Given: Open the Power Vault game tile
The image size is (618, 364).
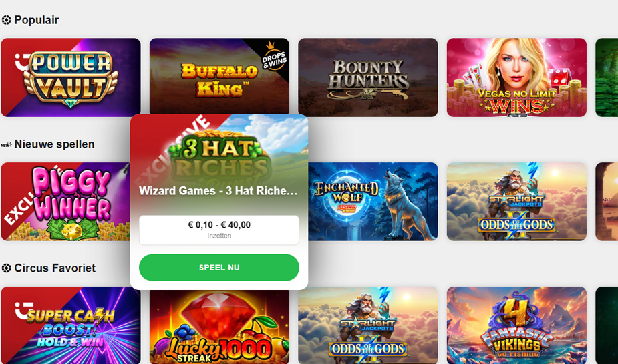Looking at the screenshot, I should click(x=71, y=77).
